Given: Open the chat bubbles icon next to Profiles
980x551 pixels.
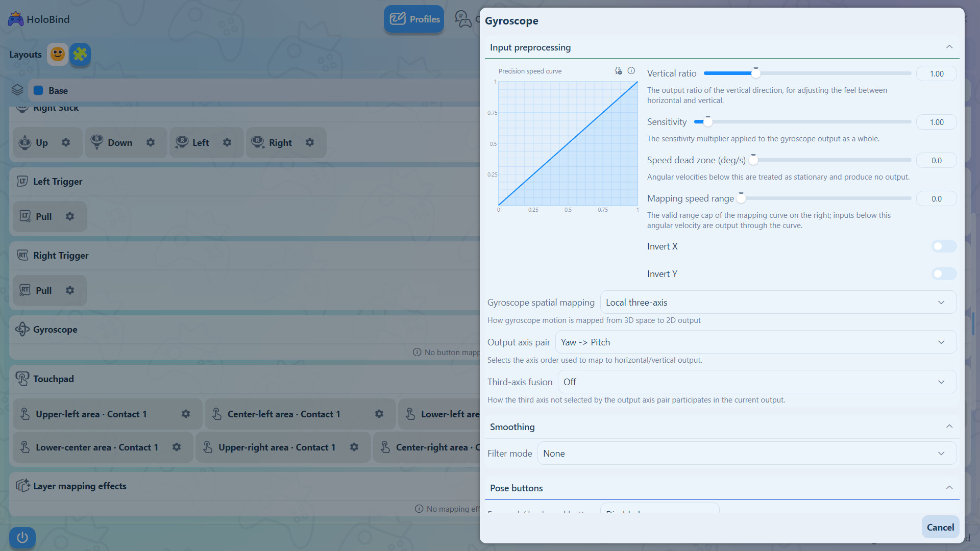Looking at the screenshot, I should pyautogui.click(x=463, y=19).
